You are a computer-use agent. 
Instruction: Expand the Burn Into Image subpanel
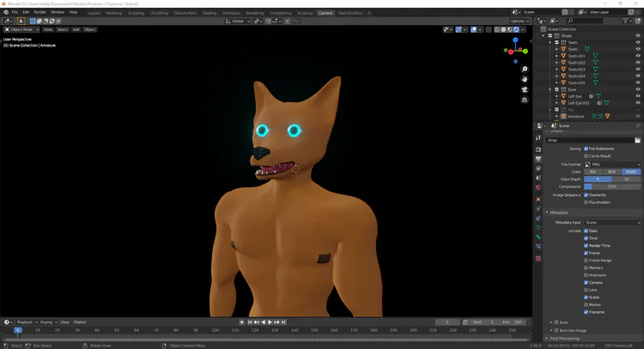point(551,330)
